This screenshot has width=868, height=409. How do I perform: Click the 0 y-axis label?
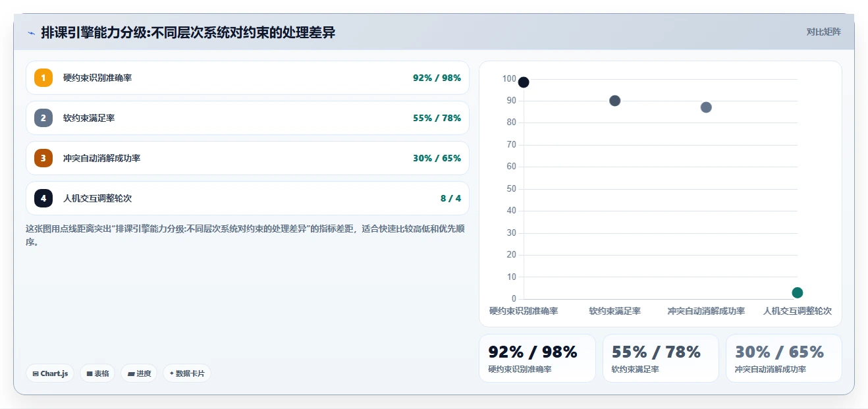pyautogui.click(x=514, y=299)
